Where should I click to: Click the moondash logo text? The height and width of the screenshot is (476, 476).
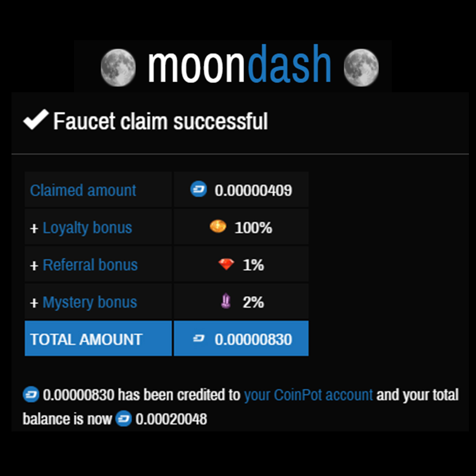[239, 64]
